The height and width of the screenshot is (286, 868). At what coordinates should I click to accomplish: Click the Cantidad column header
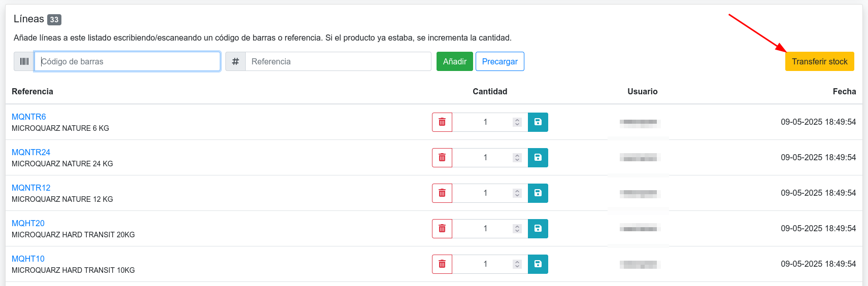(490, 91)
